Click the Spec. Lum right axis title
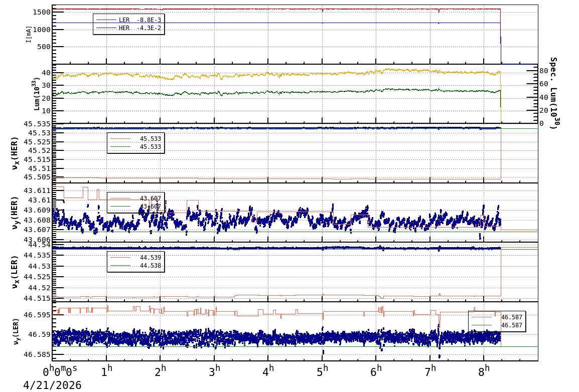This screenshot has width=579, height=392. [553, 93]
